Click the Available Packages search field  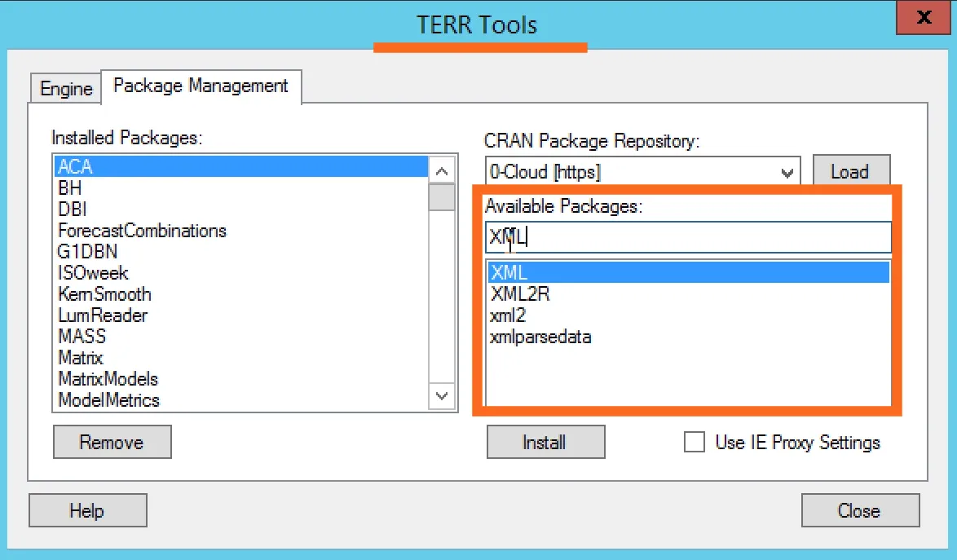(x=688, y=236)
